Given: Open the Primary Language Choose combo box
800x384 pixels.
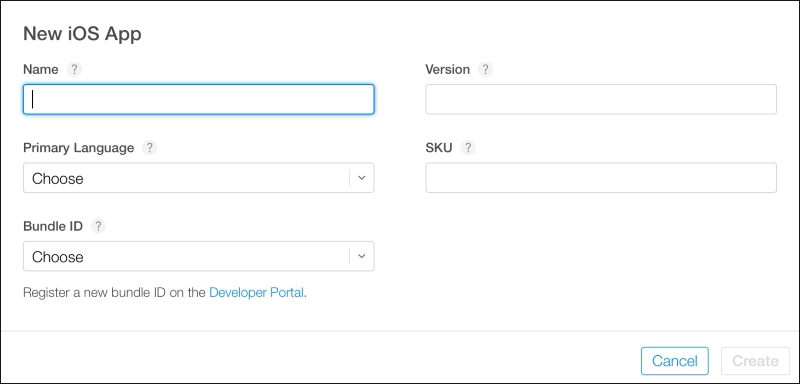Looking at the screenshot, I should point(198,178).
